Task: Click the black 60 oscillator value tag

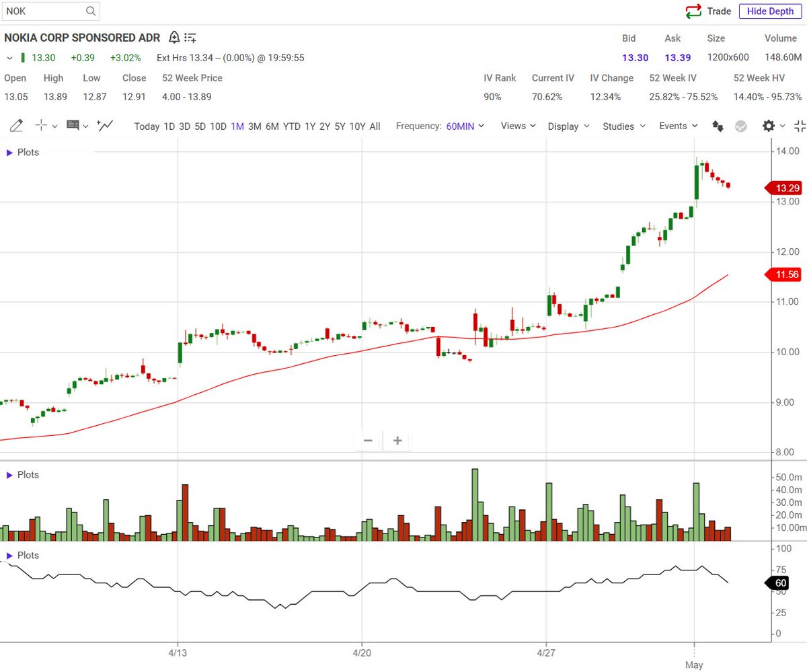Action: (x=779, y=583)
